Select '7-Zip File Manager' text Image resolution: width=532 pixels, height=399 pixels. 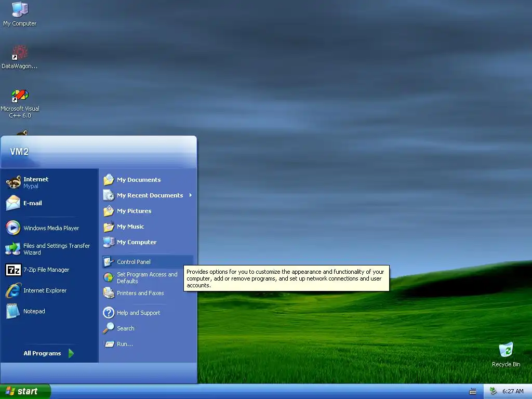46,270
